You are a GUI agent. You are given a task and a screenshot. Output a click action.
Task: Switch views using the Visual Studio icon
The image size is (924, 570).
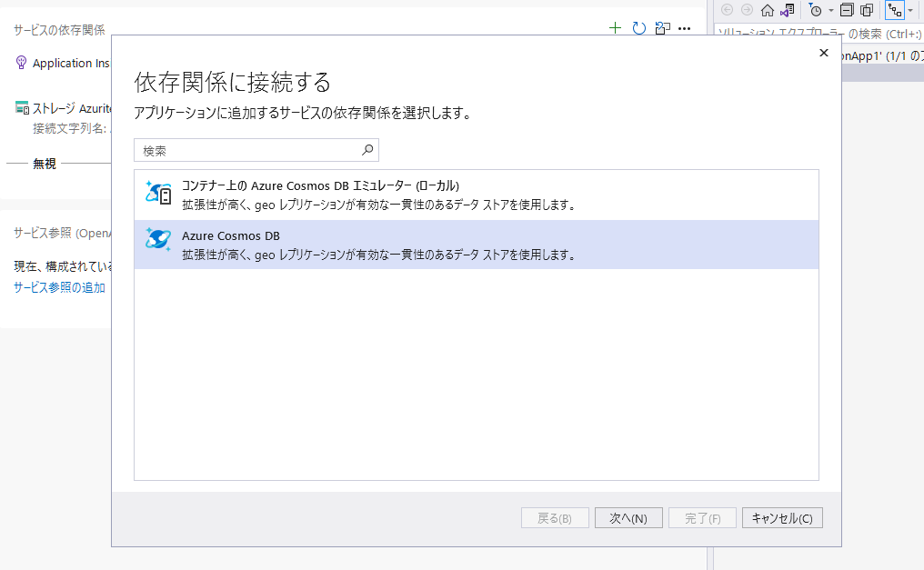click(x=788, y=10)
